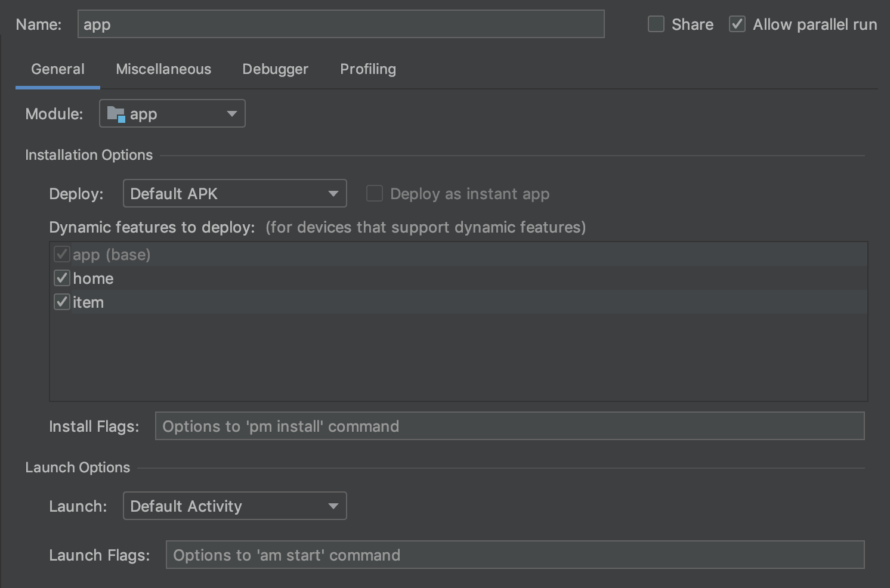This screenshot has width=890, height=588.
Task: Uncheck the home dynamic feature
Action: point(62,278)
